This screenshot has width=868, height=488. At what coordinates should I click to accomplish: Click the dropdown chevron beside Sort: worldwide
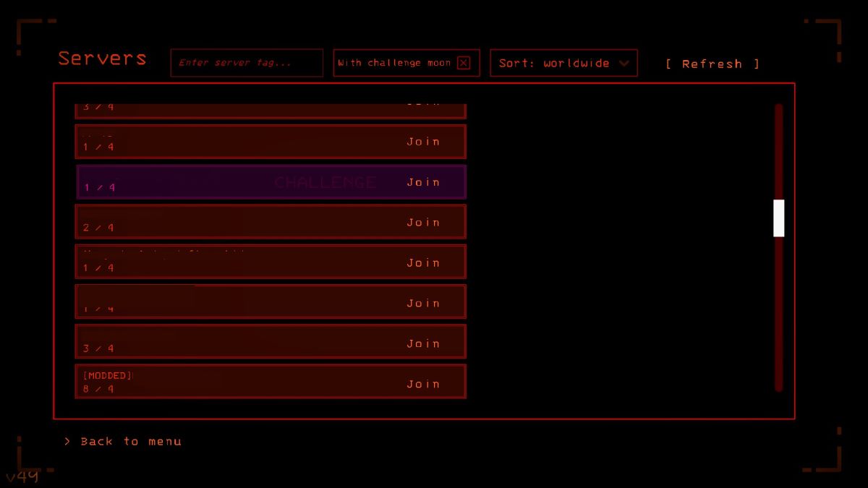(x=624, y=64)
